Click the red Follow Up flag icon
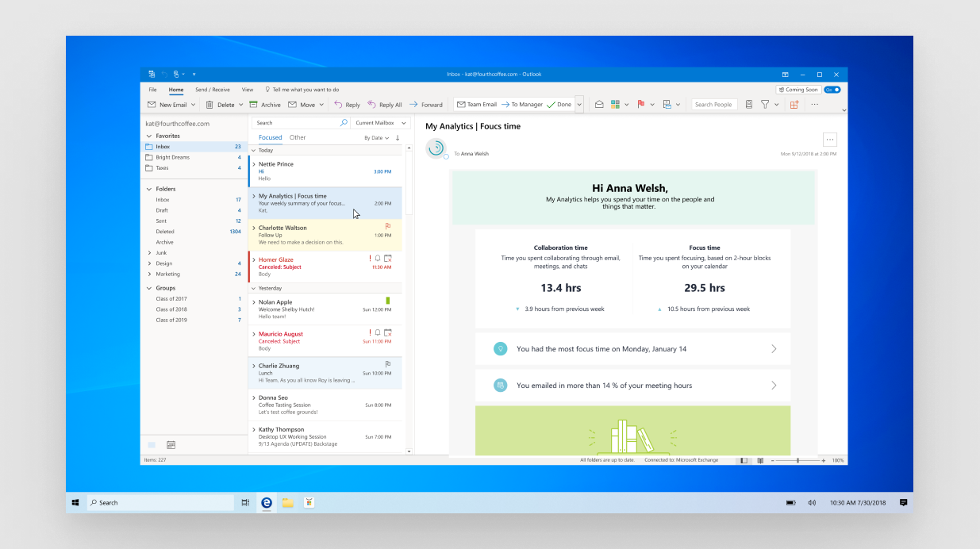The width and height of the screenshot is (980, 549). pyautogui.click(x=640, y=105)
